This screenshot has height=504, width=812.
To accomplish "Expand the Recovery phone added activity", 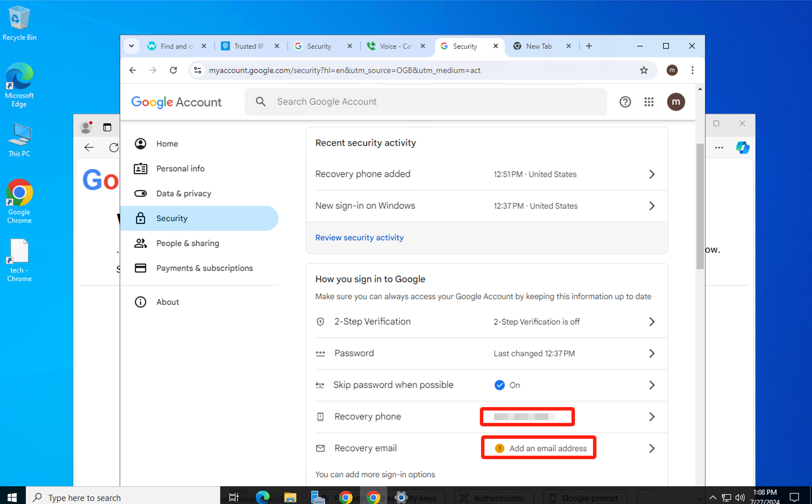I will 652,174.
